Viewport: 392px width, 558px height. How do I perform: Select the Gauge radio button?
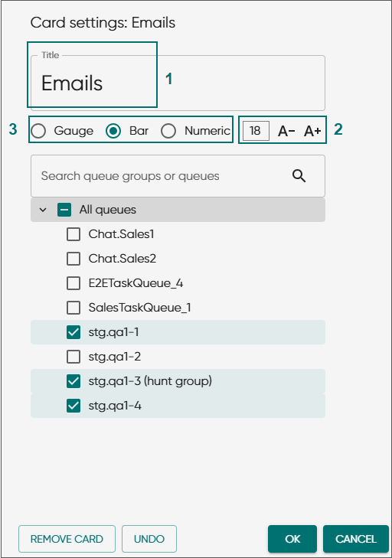[x=38, y=131]
